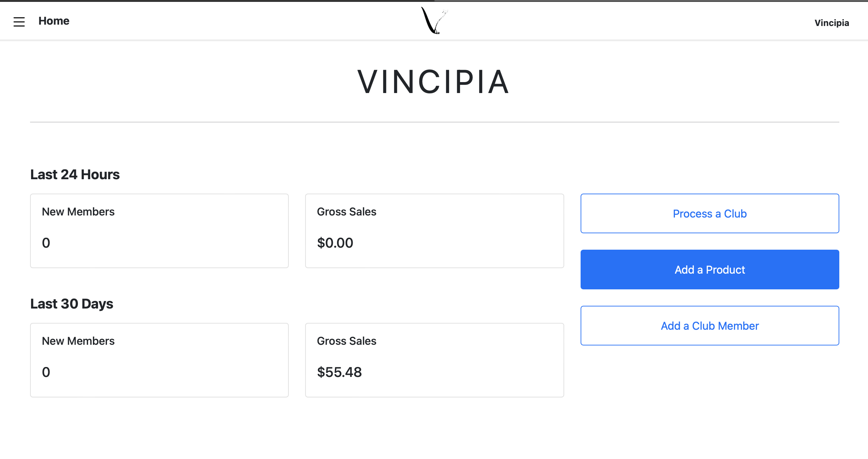The height and width of the screenshot is (459, 868).
Task: Click the $0.00 gross sales value
Action: 335,243
